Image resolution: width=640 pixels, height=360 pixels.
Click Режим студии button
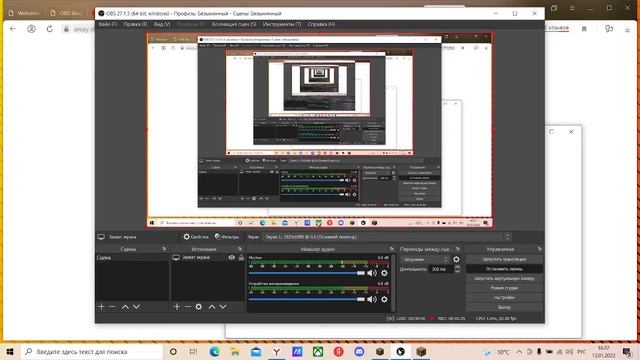pyautogui.click(x=504, y=288)
